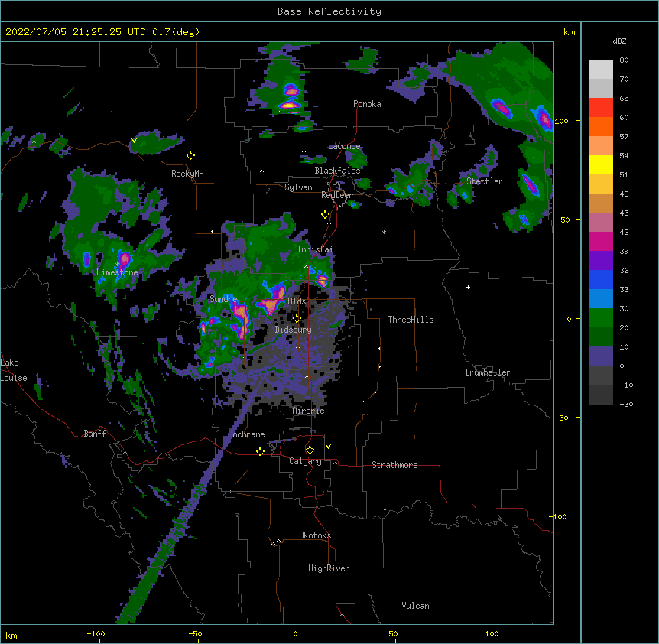Screen dimensions: 659x644
Task: Click the 80 value on the dBZ scale
Action: tap(624, 60)
